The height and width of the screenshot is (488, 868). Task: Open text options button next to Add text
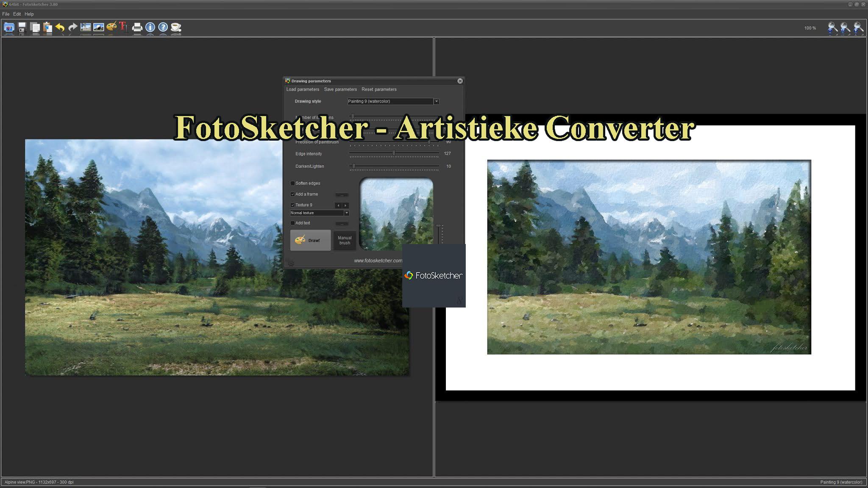click(342, 224)
